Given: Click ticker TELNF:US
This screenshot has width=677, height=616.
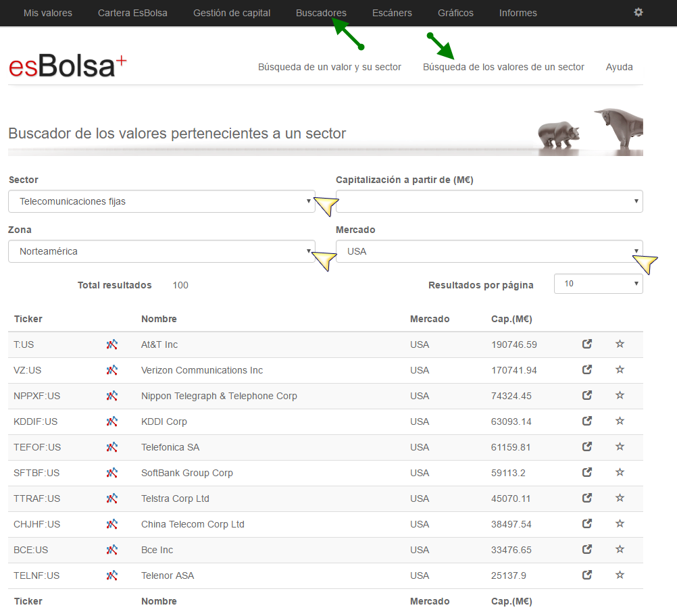Looking at the screenshot, I should point(36,575).
